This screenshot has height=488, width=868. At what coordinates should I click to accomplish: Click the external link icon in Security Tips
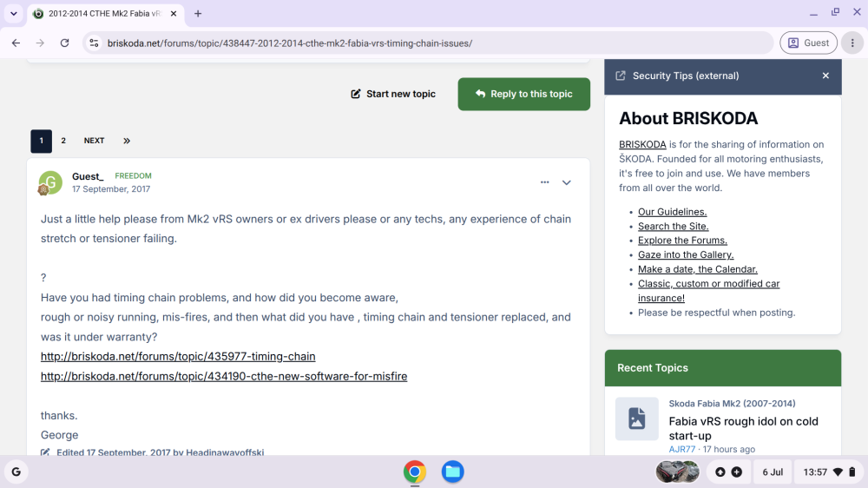(x=621, y=76)
